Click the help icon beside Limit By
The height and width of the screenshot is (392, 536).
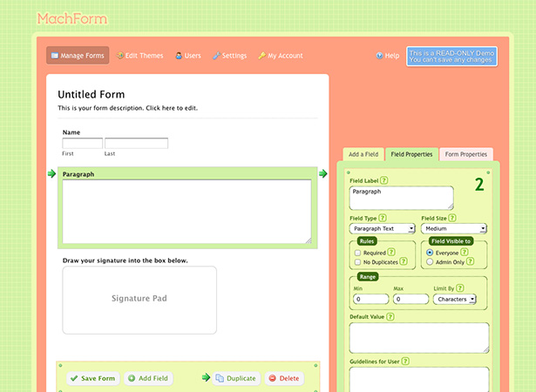coord(460,287)
